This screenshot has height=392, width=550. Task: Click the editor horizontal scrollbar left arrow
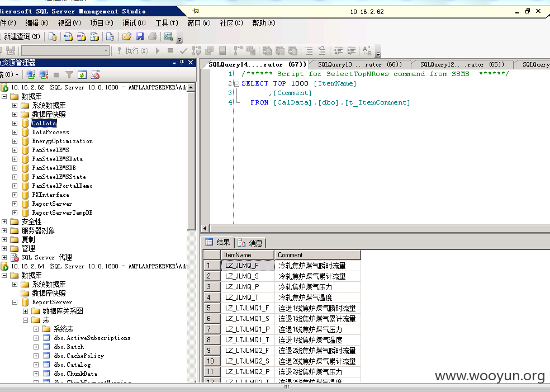tap(206, 228)
